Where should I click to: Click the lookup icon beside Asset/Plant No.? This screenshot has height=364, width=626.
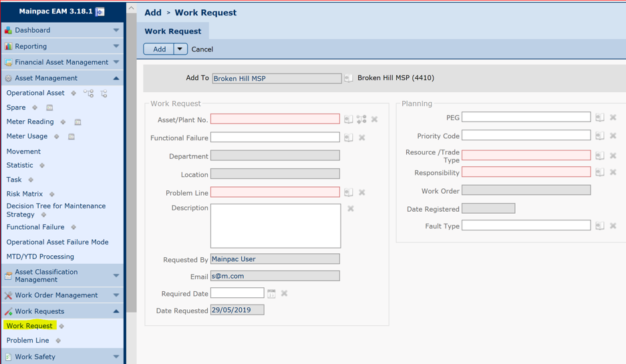tap(349, 120)
